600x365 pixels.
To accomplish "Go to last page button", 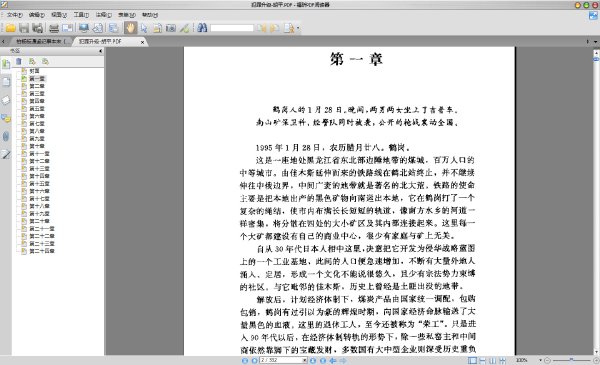I will point(323,360).
